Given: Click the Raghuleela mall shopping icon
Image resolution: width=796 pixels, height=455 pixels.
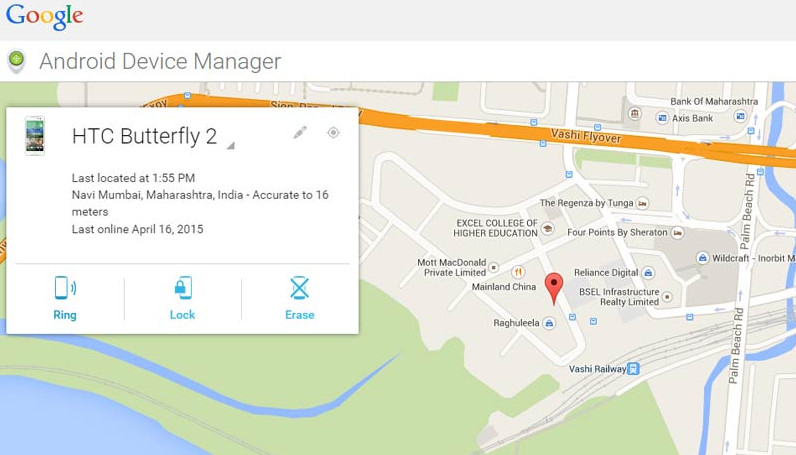Looking at the screenshot, I should (549, 323).
